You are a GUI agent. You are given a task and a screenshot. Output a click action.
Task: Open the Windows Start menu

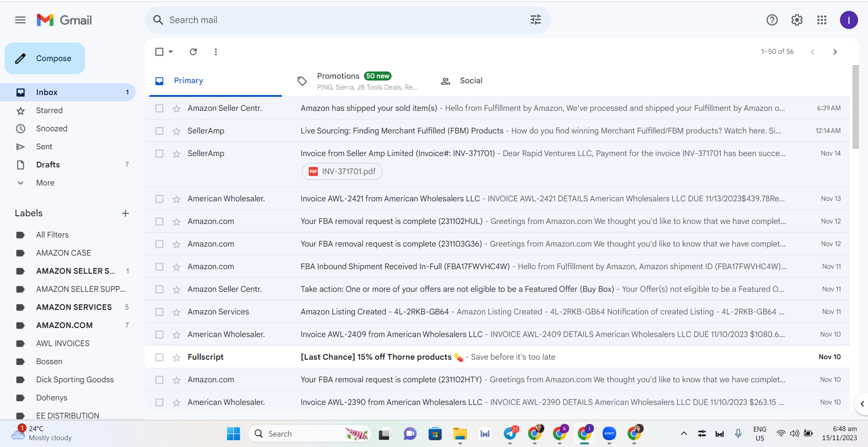[233, 434]
